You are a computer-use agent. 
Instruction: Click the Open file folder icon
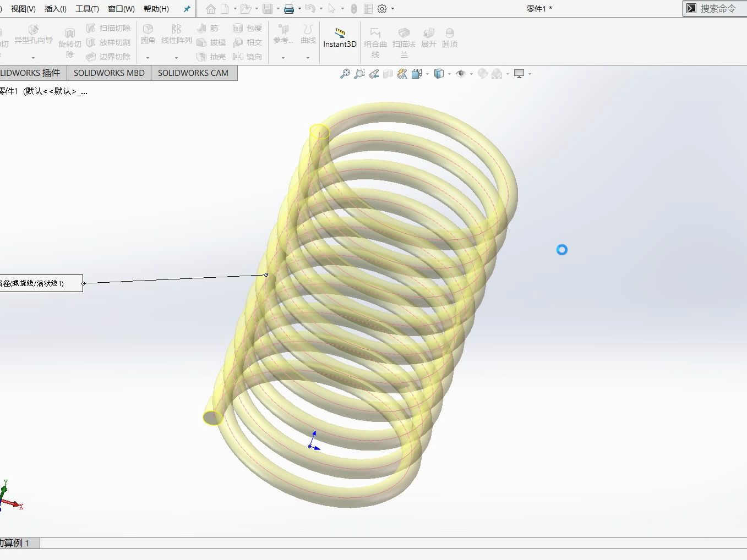click(x=246, y=9)
